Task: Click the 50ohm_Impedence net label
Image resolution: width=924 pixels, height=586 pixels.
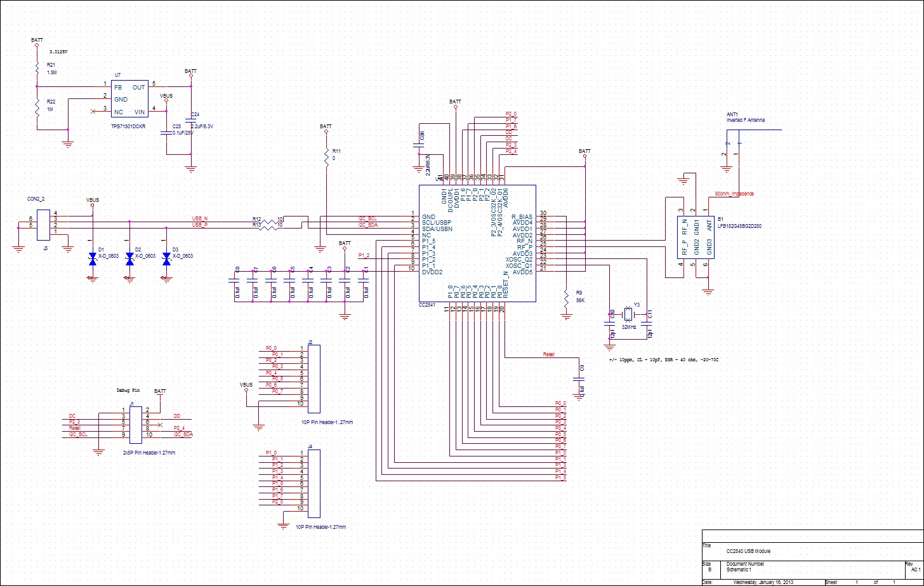Action: 734,193
